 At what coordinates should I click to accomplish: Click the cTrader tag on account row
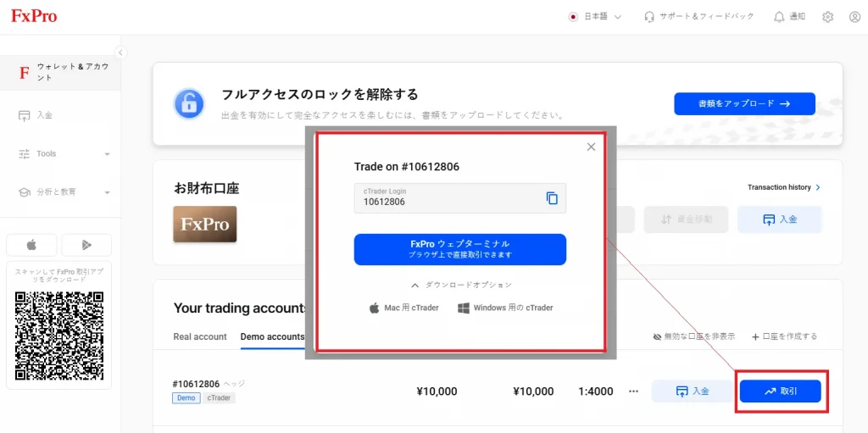point(220,397)
